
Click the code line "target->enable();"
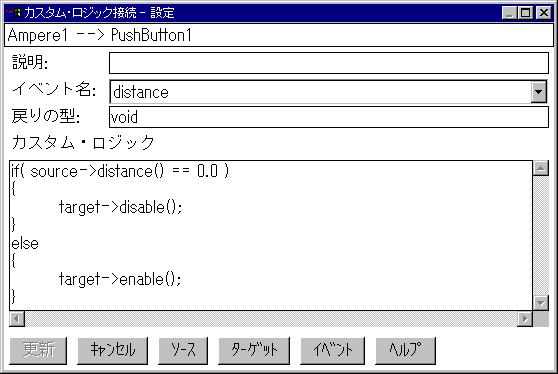click(x=120, y=279)
